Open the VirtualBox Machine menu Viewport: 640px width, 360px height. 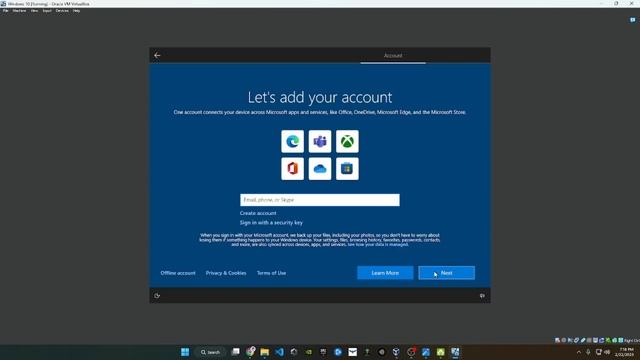[x=19, y=11]
